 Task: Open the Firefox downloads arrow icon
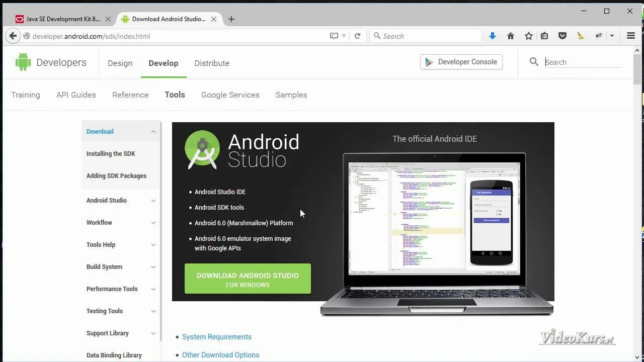tap(493, 36)
